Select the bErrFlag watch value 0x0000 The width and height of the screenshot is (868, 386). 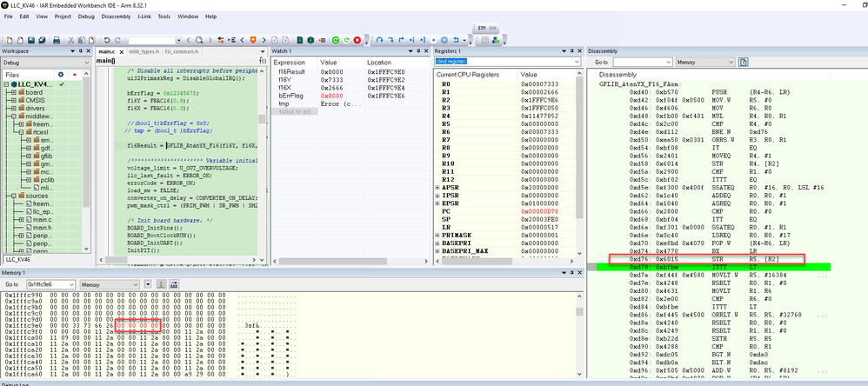330,96
